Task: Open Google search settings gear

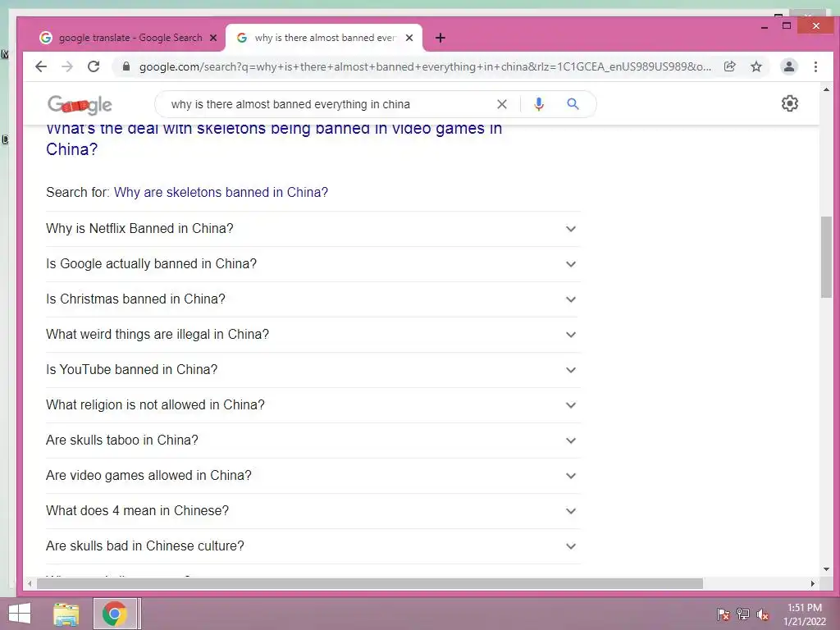Action: pos(790,103)
